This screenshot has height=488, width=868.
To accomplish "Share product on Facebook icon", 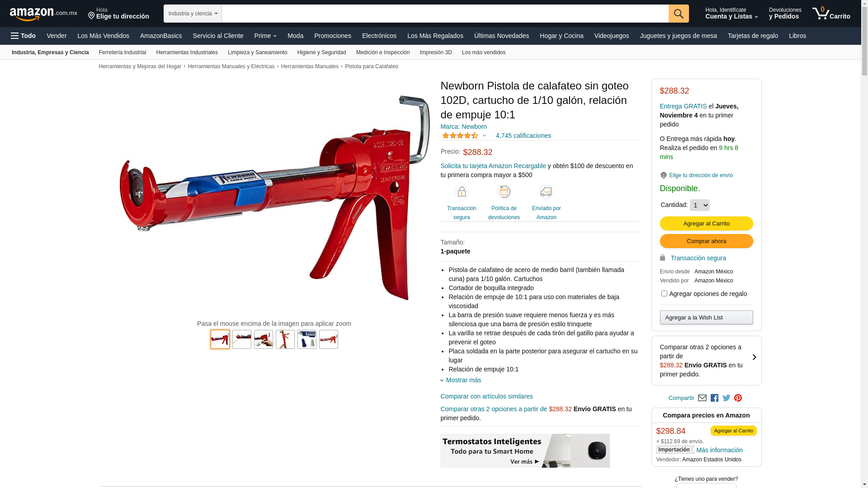I will tap(714, 398).
